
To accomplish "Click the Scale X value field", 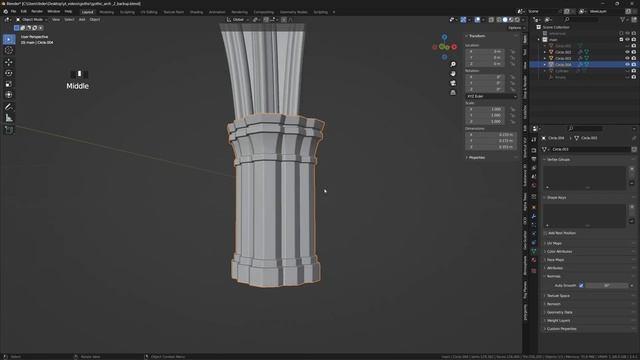I will (x=485, y=109).
